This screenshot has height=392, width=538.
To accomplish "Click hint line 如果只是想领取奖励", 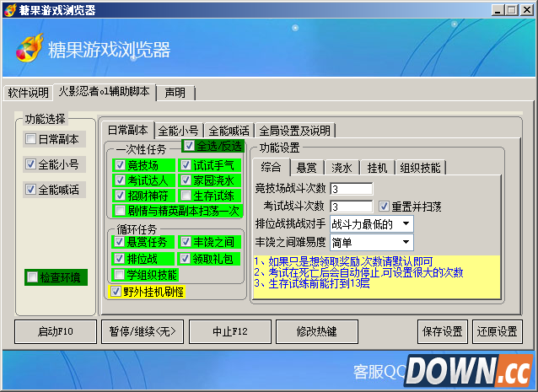I will 343,261.
